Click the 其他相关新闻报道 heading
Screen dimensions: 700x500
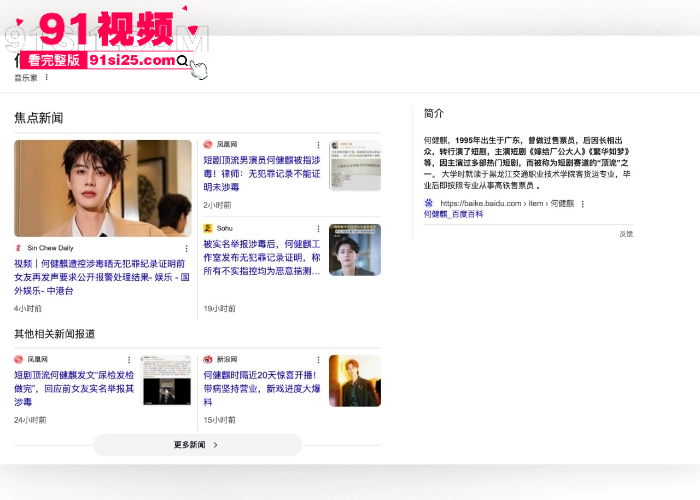[54, 334]
